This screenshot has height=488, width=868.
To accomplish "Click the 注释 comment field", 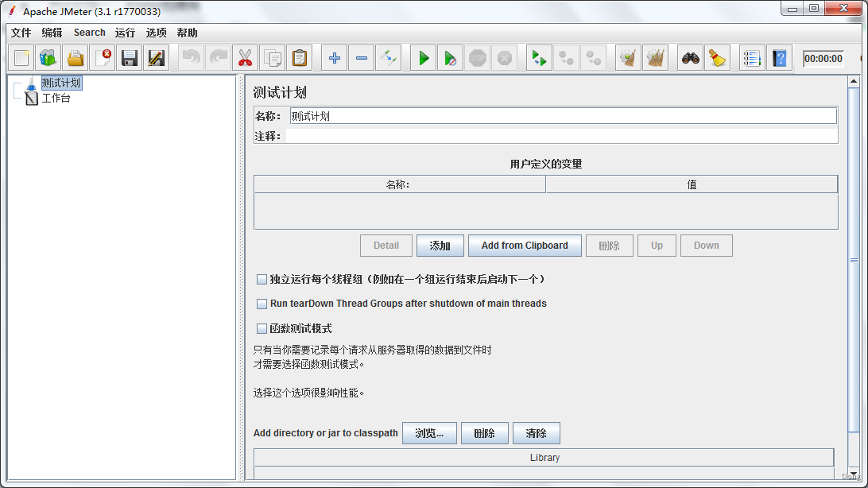I will 561,136.
